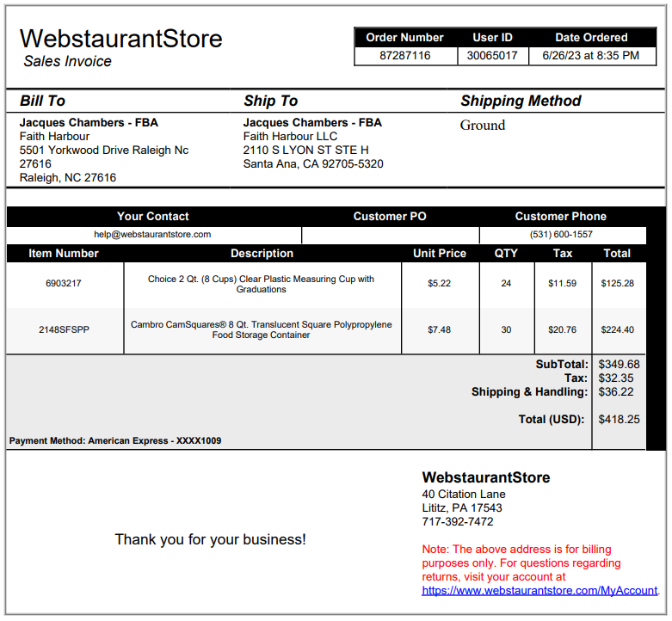
Task: Click the Cambro CamSquares container description
Action: pos(261,329)
